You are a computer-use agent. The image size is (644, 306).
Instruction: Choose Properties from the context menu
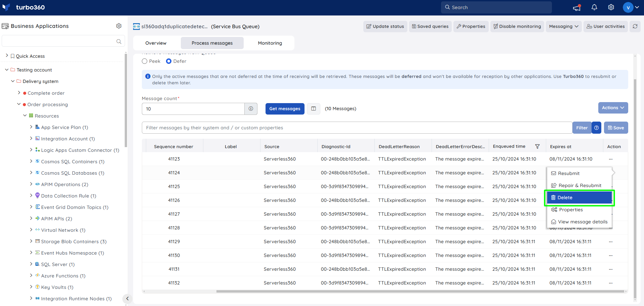(579, 210)
